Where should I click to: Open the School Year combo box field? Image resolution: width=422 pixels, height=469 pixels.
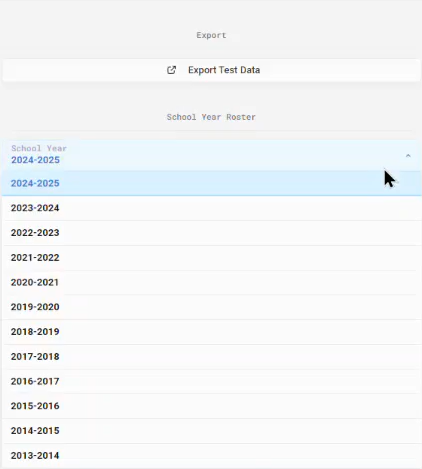click(x=212, y=155)
